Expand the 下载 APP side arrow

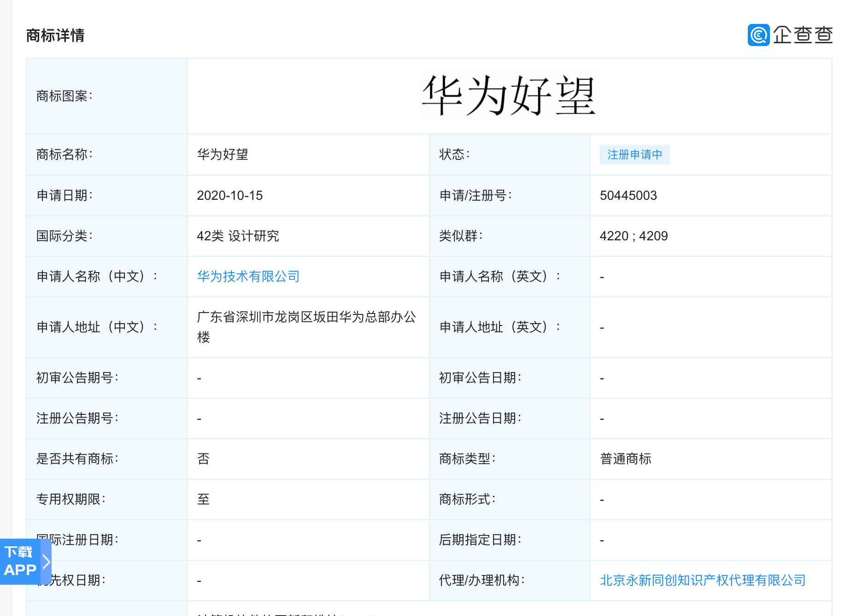click(46, 561)
